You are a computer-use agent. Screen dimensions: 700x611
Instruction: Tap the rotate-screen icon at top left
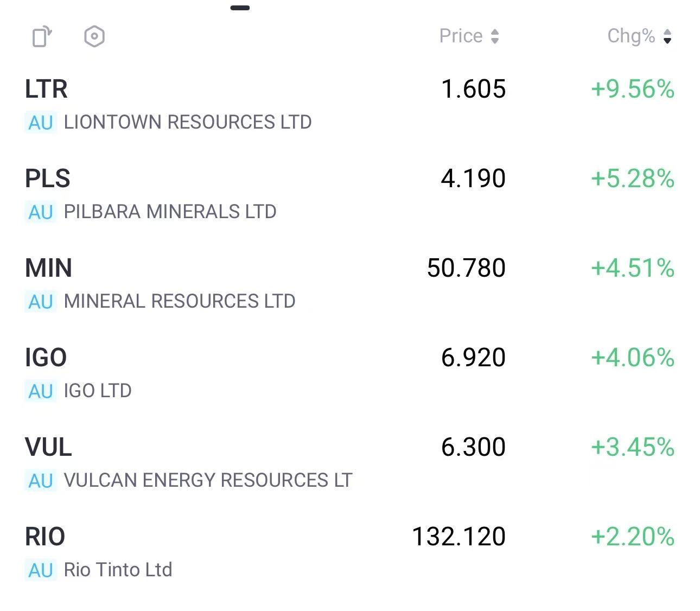tap(42, 37)
